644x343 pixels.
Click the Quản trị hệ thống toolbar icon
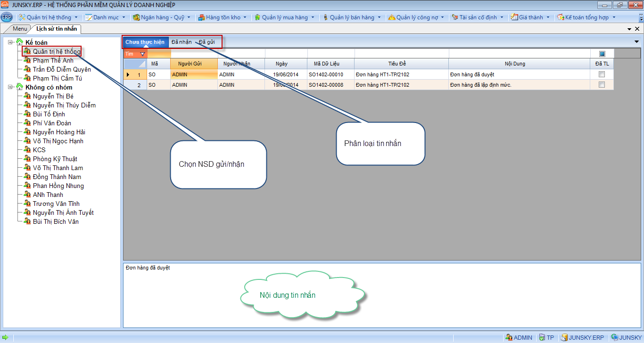(22, 17)
